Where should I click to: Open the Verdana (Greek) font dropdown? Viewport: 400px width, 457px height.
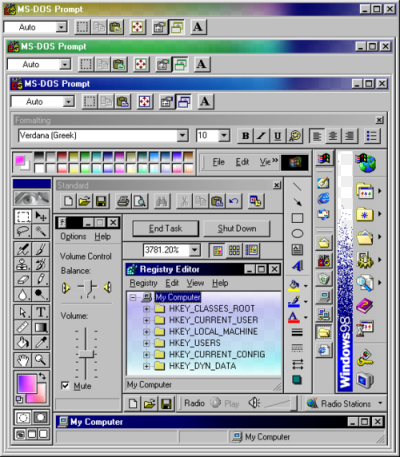click(x=182, y=135)
